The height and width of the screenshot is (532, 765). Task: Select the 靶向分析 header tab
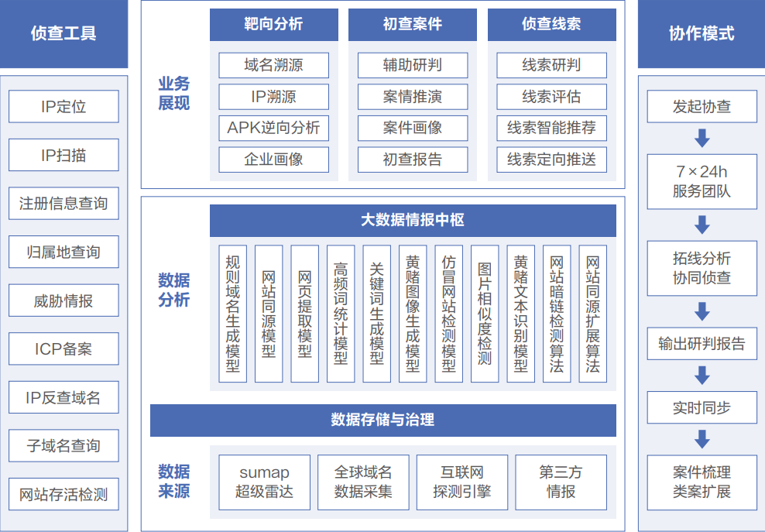273,24
